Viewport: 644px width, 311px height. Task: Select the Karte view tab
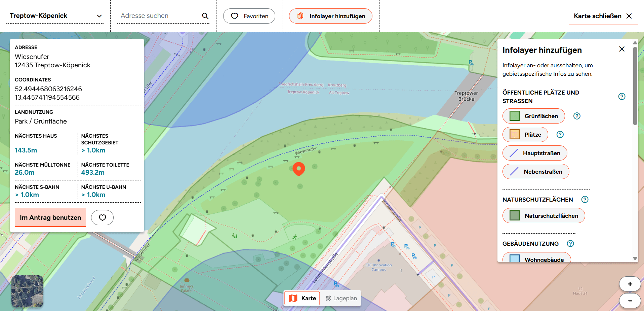pos(302,298)
